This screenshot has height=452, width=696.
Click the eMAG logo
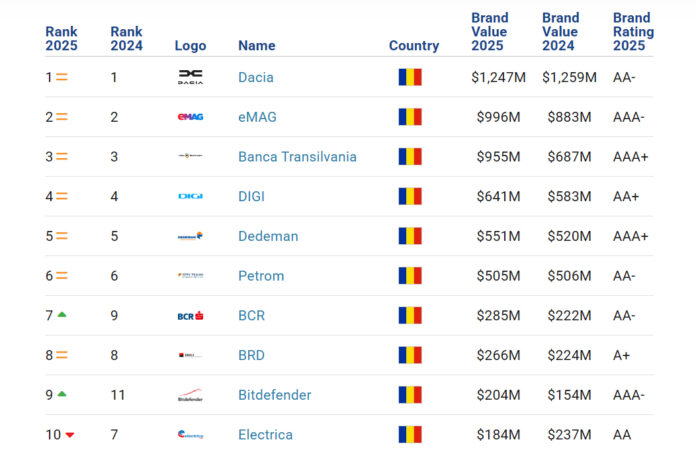coord(190,117)
